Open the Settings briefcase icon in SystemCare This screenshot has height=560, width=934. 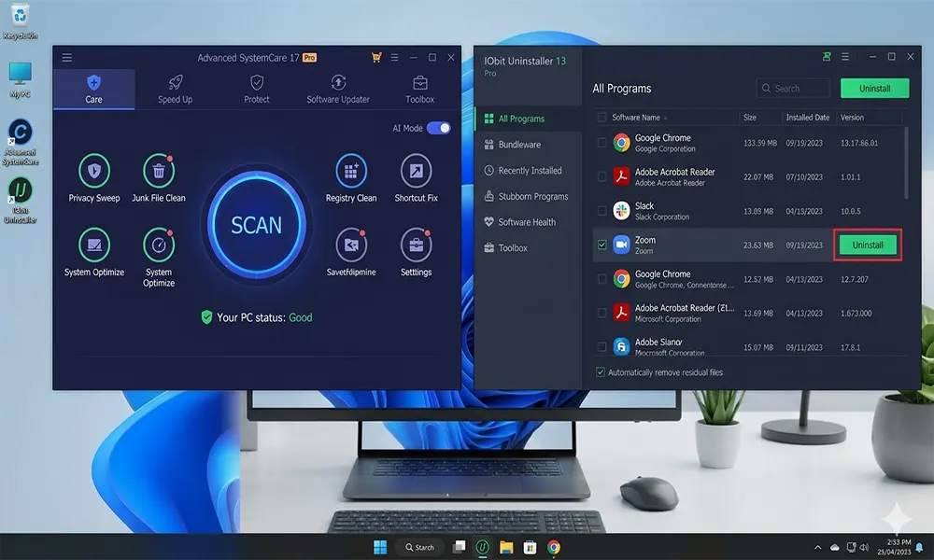coord(416,245)
